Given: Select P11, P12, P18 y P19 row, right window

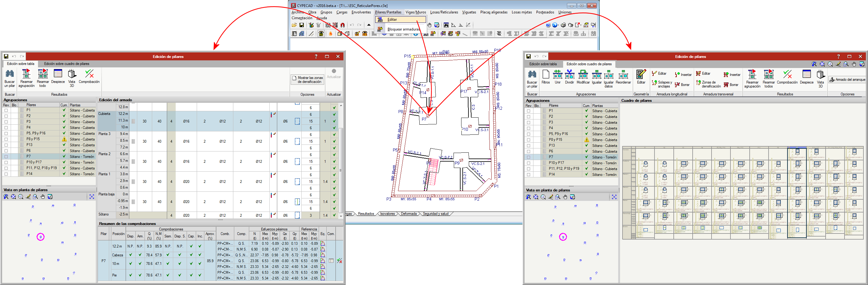Looking at the screenshot, I should [572, 169].
